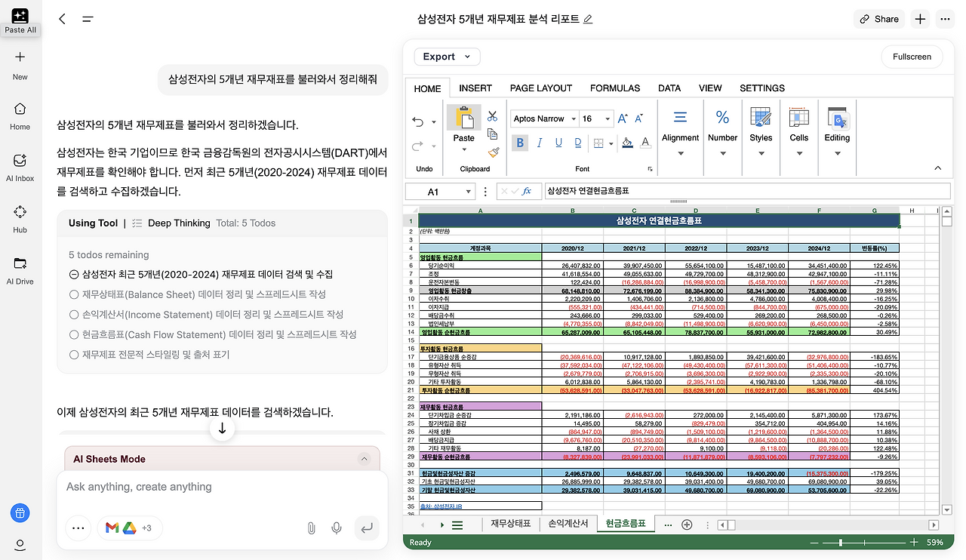Decrease font size with the smaller A
Image resolution: width=966 pixels, height=560 pixels.
(638, 118)
